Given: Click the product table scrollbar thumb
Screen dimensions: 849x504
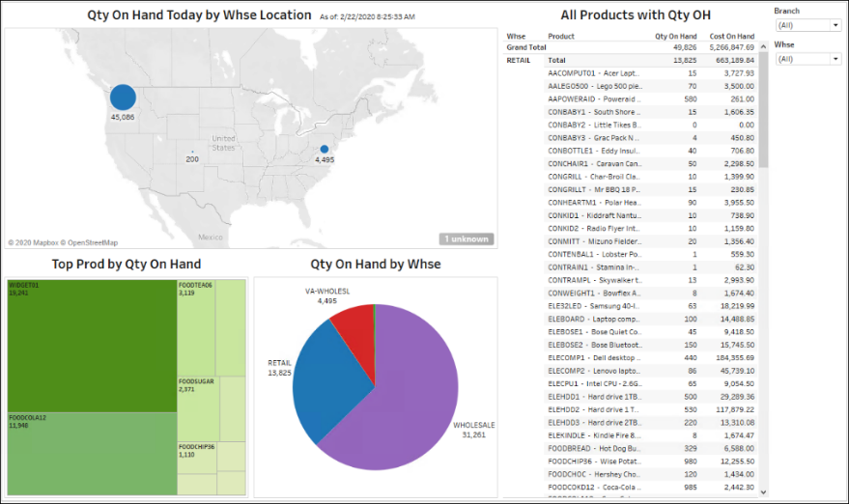Looking at the screenshot, I should coord(763,109).
